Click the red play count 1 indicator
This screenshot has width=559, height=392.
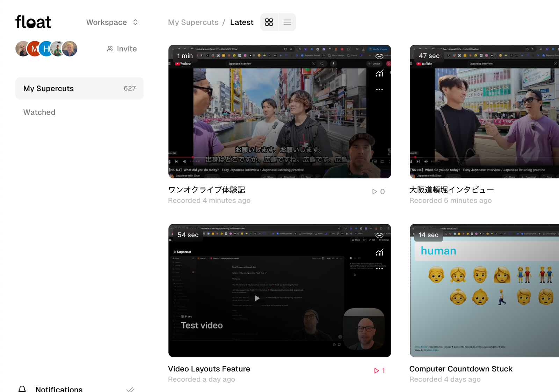tap(379, 370)
